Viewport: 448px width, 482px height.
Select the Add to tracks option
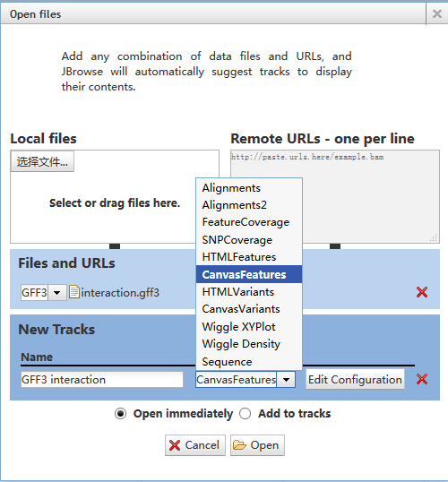(246, 413)
